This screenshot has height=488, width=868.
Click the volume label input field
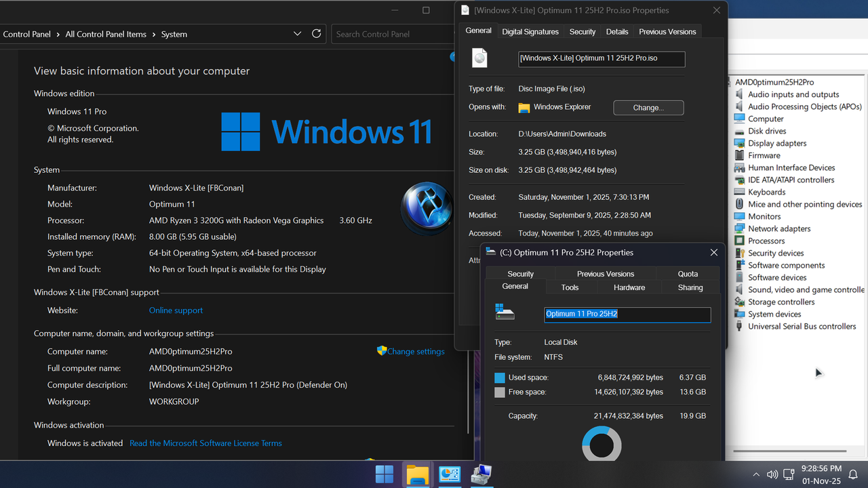tap(627, 314)
